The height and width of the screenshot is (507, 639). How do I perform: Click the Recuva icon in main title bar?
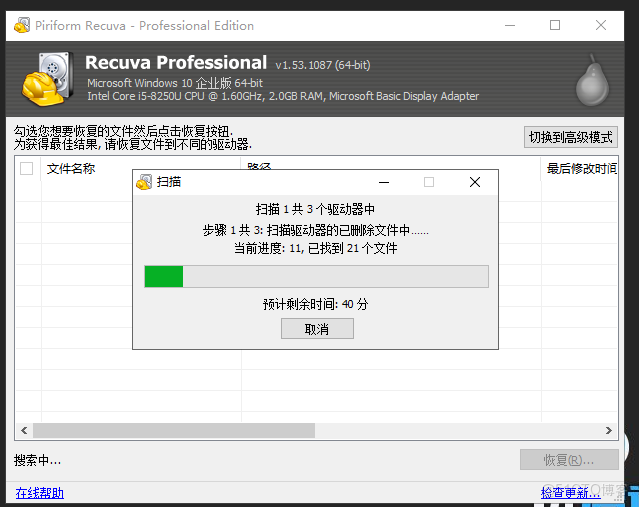pyautogui.click(x=22, y=25)
